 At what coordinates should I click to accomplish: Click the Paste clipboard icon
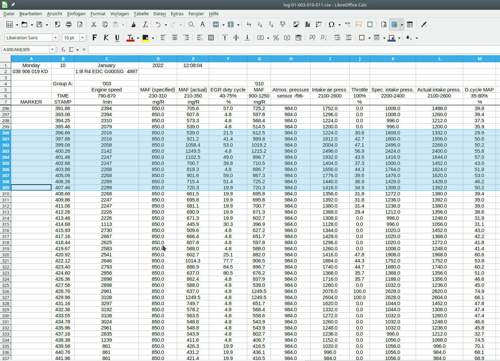116,24
